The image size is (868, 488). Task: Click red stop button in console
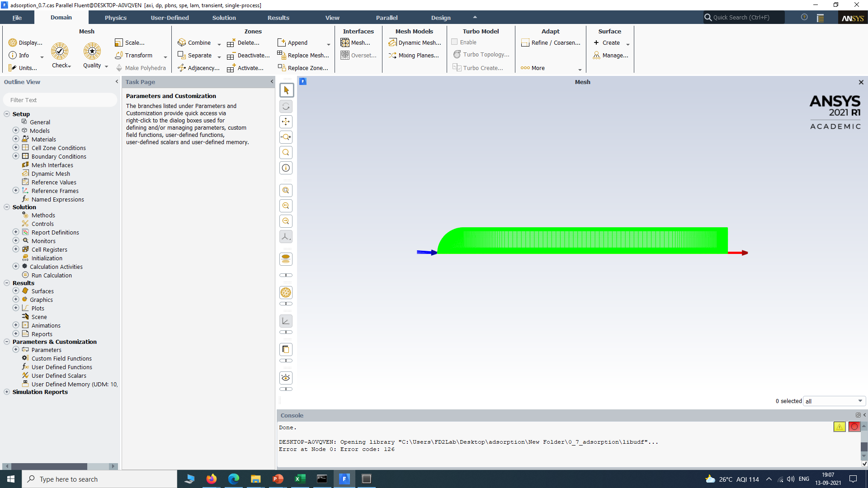pos(854,427)
